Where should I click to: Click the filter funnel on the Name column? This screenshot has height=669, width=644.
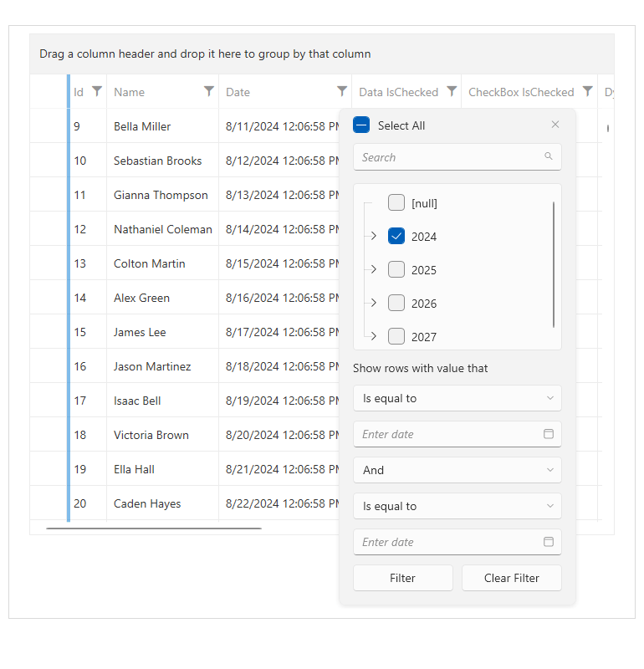pyautogui.click(x=209, y=92)
